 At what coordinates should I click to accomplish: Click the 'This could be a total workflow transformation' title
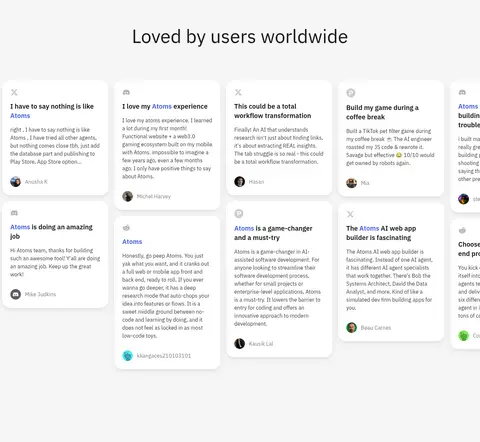[x=272, y=111]
